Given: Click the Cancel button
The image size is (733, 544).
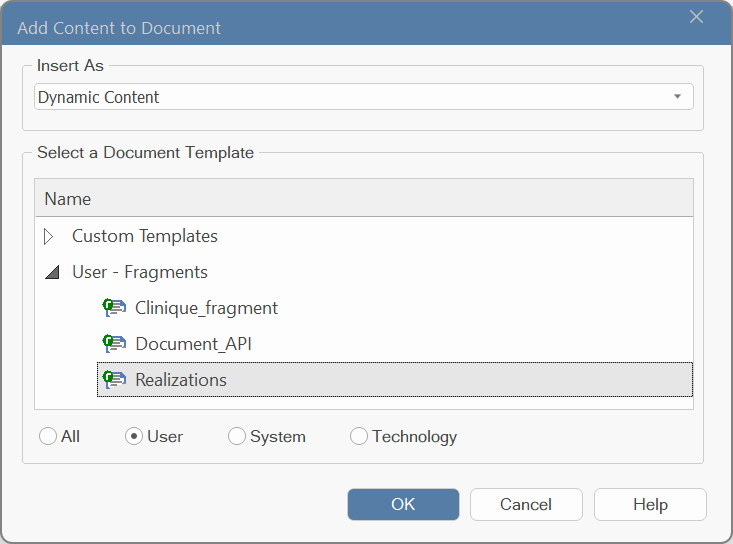Looking at the screenshot, I should point(526,504).
